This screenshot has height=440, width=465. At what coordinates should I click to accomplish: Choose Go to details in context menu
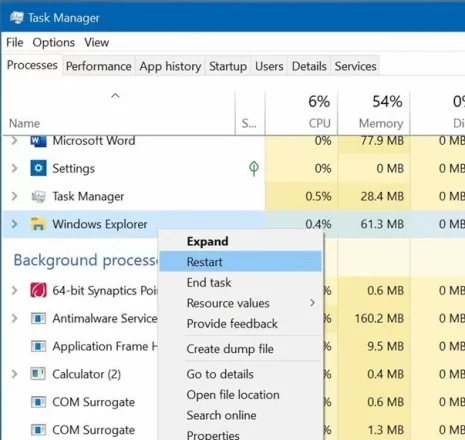click(x=241, y=374)
